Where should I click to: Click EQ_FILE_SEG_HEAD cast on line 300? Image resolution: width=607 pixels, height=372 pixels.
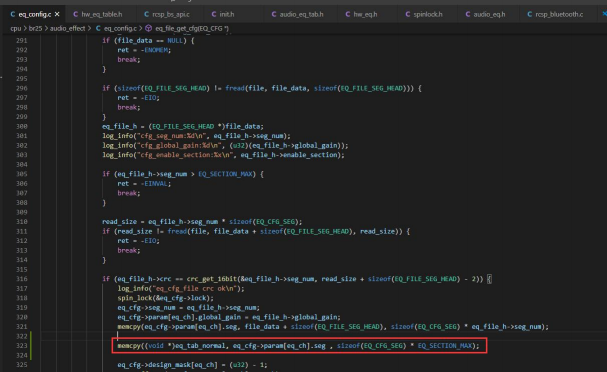(x=183, y=126)
